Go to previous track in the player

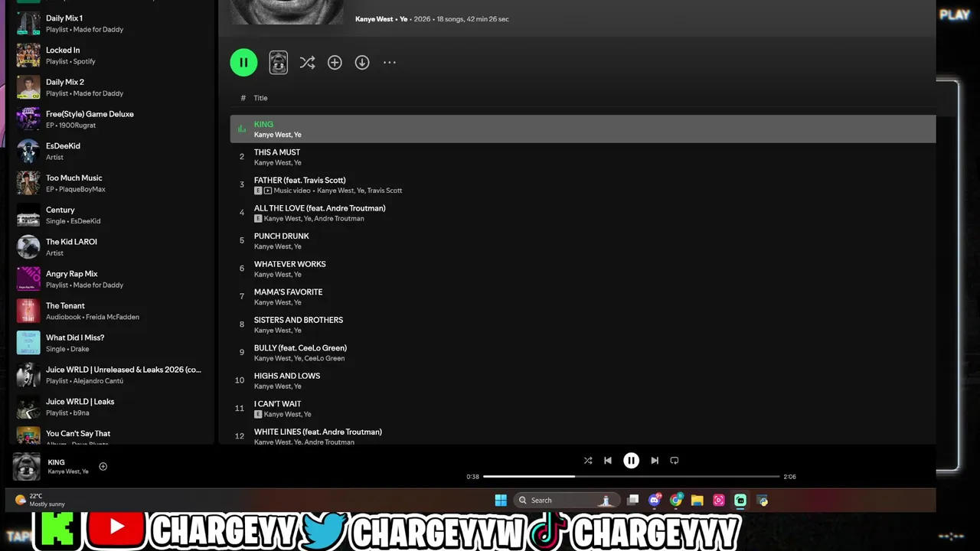(608, 461)
